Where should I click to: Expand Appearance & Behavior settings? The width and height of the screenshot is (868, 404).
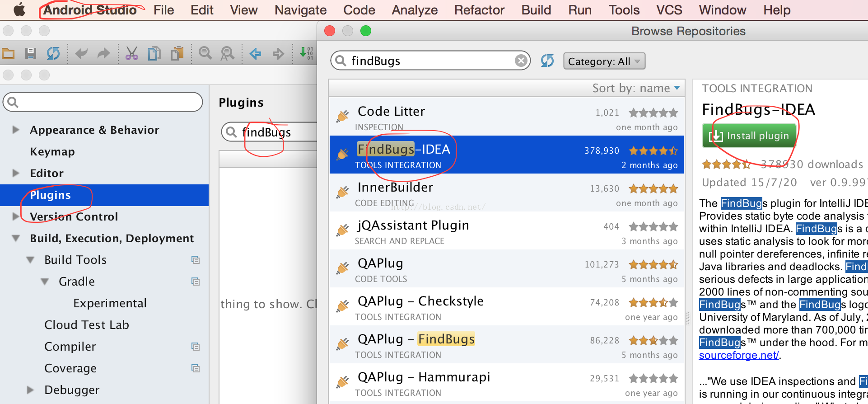pos(16,130)
